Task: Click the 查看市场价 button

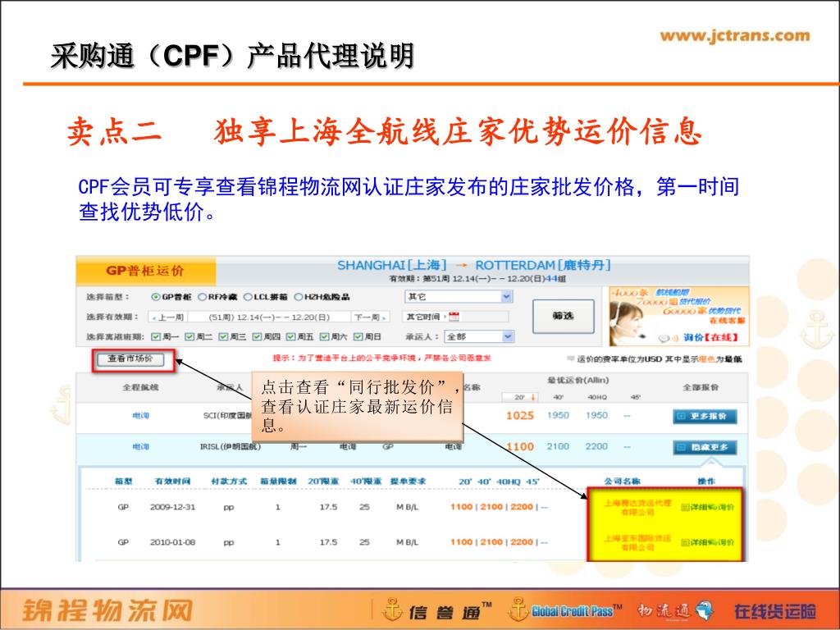Action: coord(130,359)
